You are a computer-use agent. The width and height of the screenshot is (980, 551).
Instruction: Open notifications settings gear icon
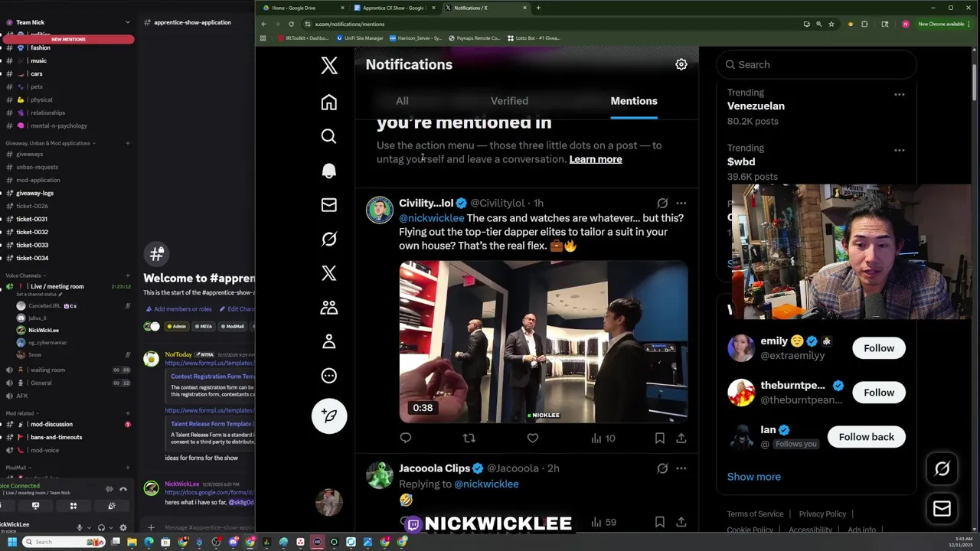click(x=681, y=64)
